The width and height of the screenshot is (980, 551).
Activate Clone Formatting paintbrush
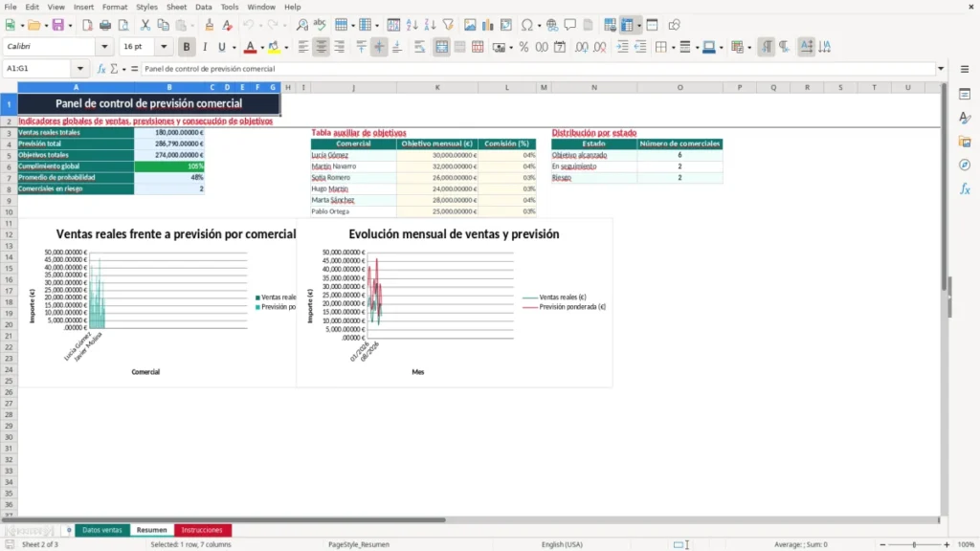[210, 25]
